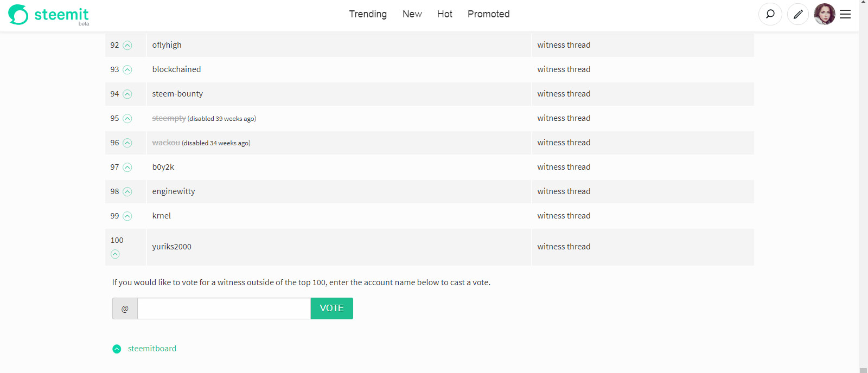
Task: Open witness thread for enginewitty
Action: tap(564, 191)
